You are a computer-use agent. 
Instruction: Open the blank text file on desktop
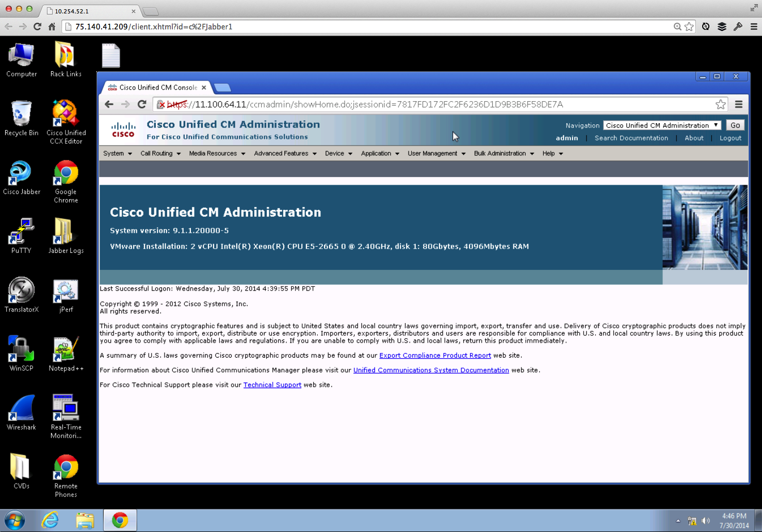(111, 56)
